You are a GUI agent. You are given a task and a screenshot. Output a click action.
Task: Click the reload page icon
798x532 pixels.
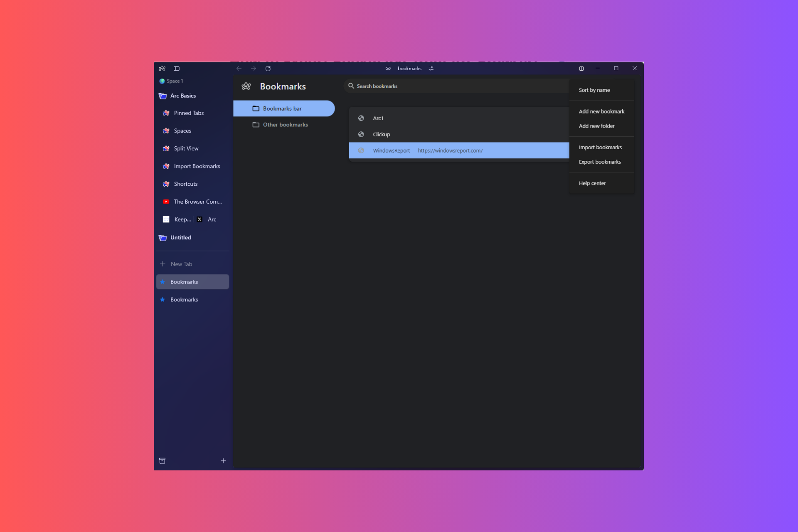[268, 69]
